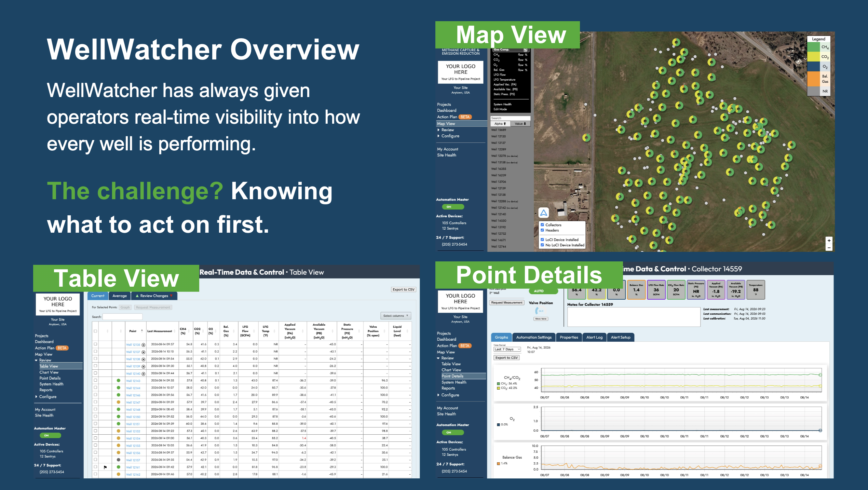The image size is (868, 490).
Task: Click the Graph button for selected points
Action: click(x=125, y=308)
